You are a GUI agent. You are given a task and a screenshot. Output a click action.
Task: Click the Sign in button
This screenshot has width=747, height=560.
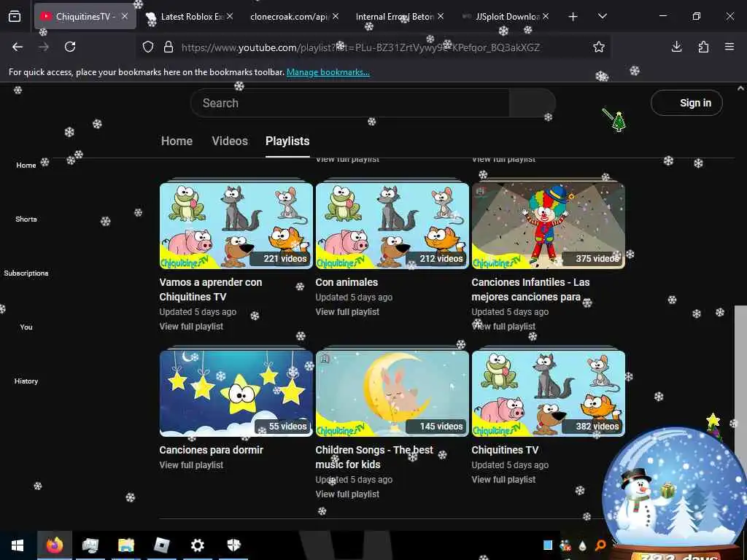tap(686, 103)
